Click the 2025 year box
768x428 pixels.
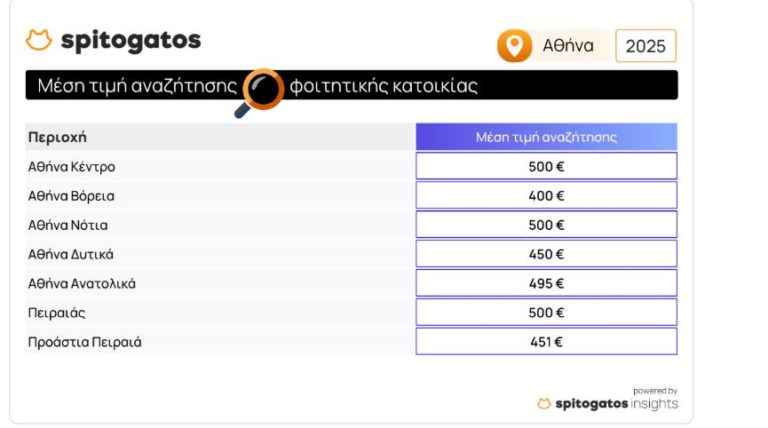(x=645, y=46)
